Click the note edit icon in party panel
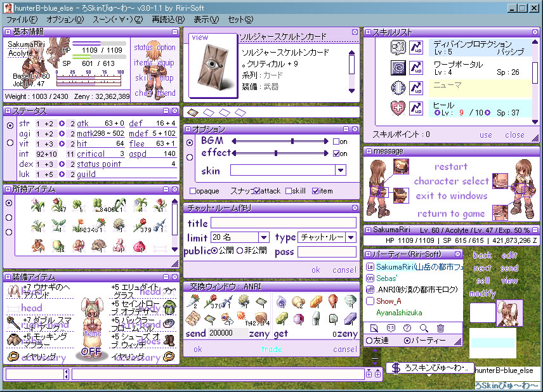The width and height of the screenshot is (543, 392). coord(374,328)
